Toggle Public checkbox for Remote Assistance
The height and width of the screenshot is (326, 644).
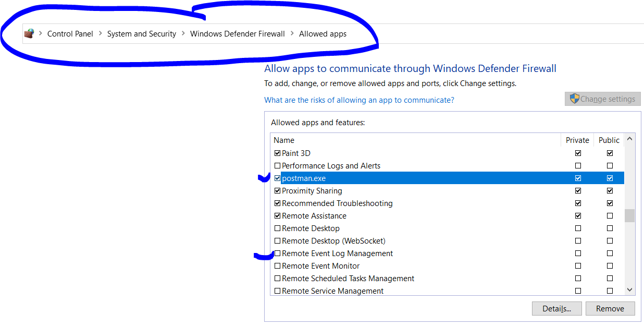coord(610,216)
